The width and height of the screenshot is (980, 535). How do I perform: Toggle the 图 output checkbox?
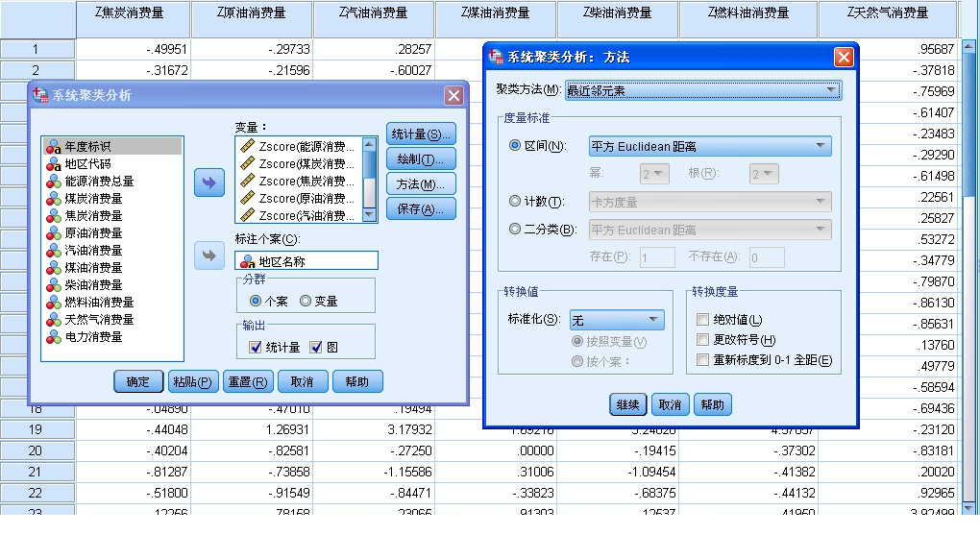point(316,348)
